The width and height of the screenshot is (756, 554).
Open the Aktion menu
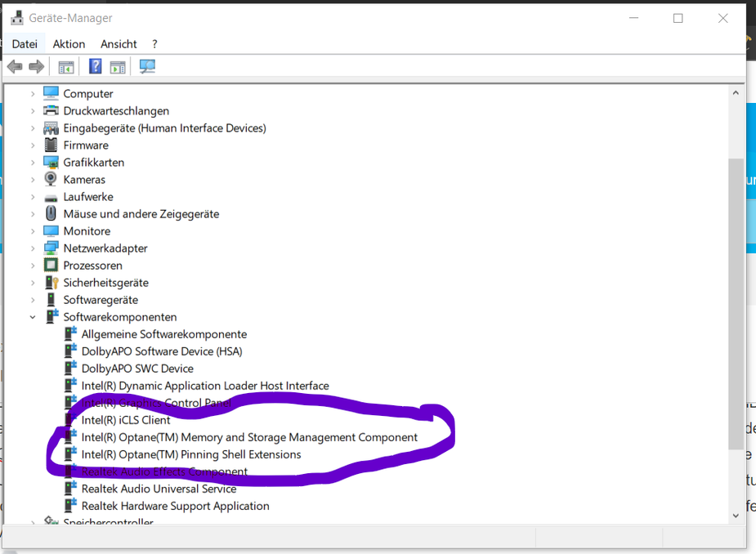(x=69, y=44)
